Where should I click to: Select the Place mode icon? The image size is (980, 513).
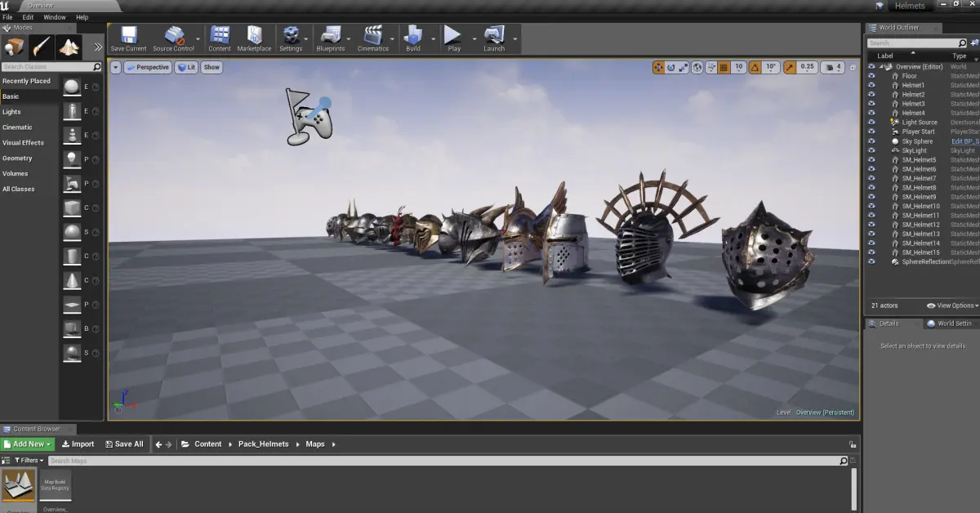[14, 47]
